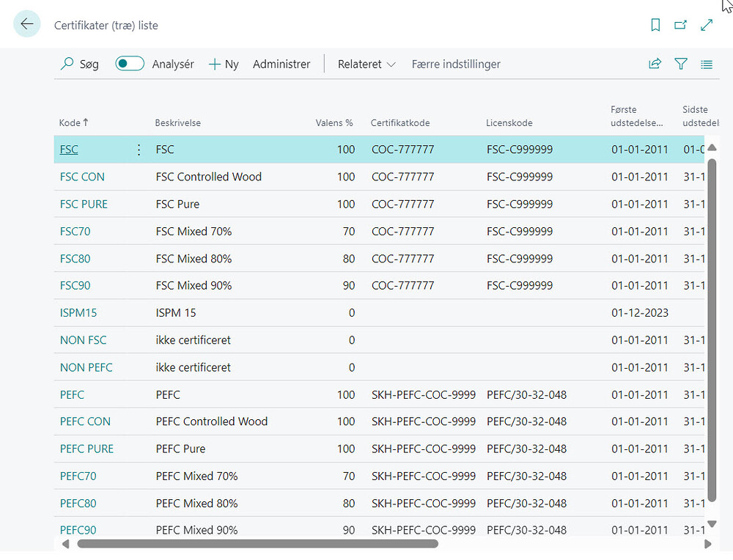
Task: Click the Første udstedelse column header
Action: click(x=636, y=116)
